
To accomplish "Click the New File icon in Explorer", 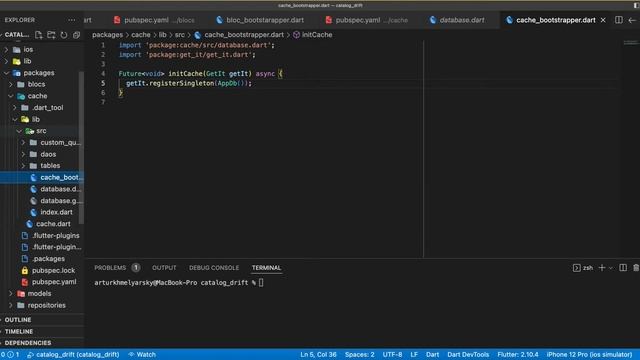I will 38,35.
